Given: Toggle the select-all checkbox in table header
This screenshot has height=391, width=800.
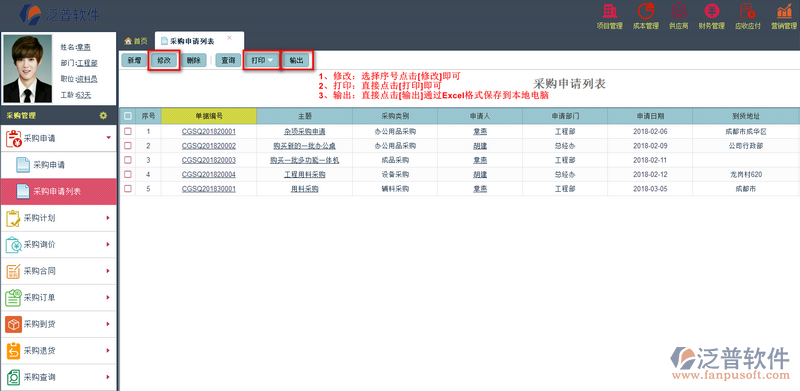Looking at the screenshot, I should click(128, 116).
